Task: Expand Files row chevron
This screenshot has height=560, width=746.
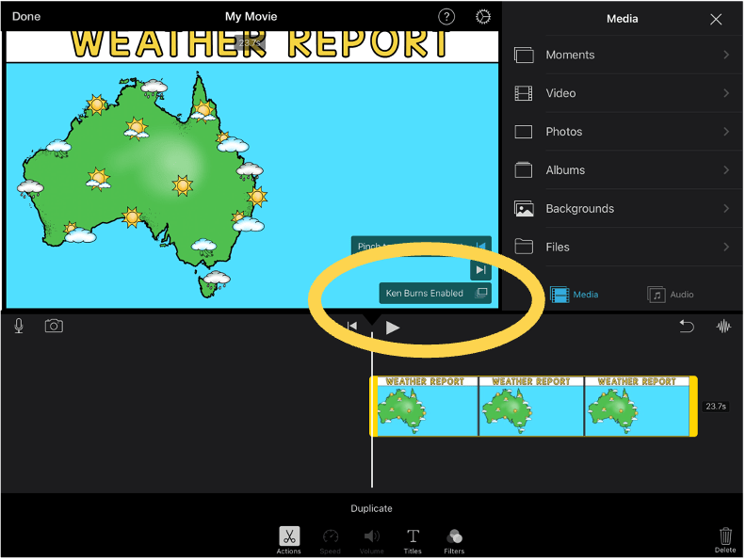Action: point(726,248)
